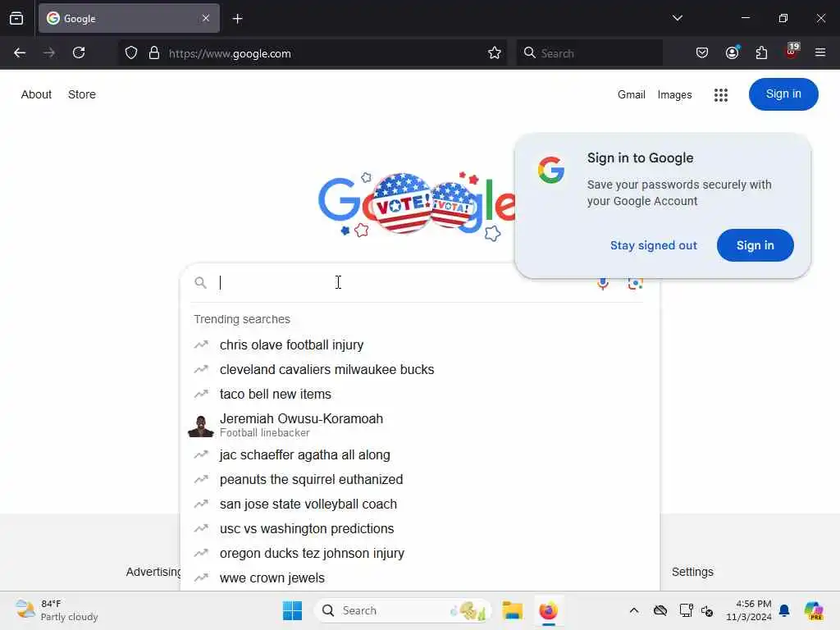The height and width of the screenshot is (630, 840).
Task: Start voice search with the microphone icon
Action: 603,283
